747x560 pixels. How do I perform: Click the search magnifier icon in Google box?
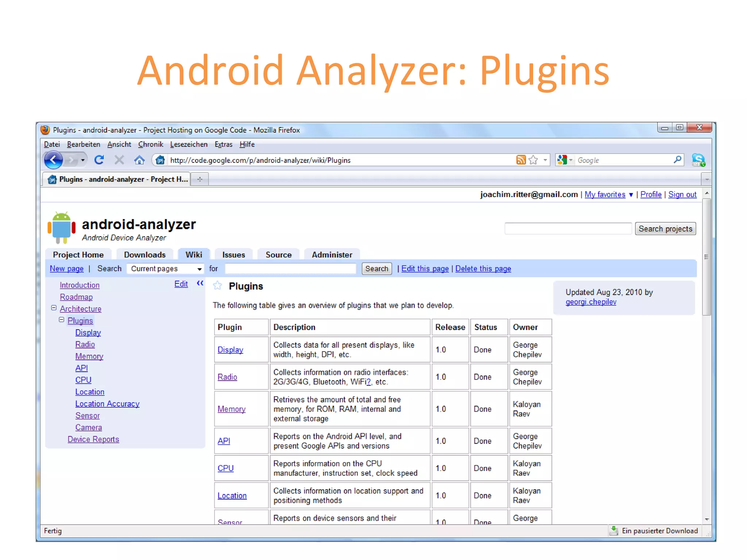pyautogui.click(x=677, y=160)
